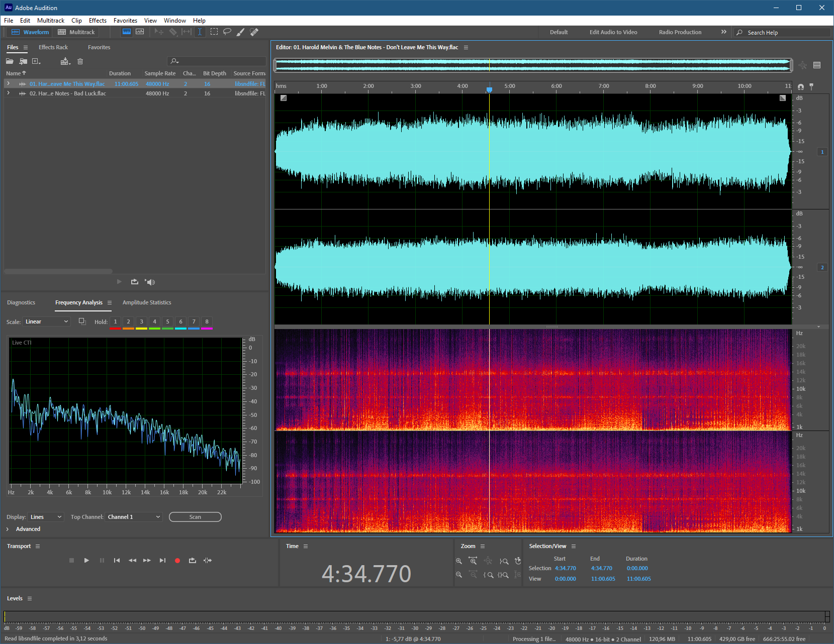Open the New File dropdown

coord(37,61)
